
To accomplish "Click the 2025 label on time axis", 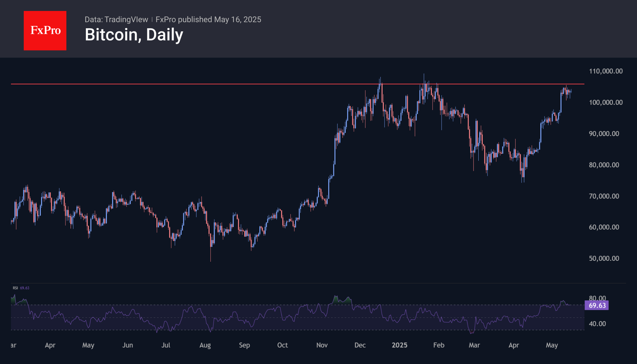I will (x=399, y=345).
